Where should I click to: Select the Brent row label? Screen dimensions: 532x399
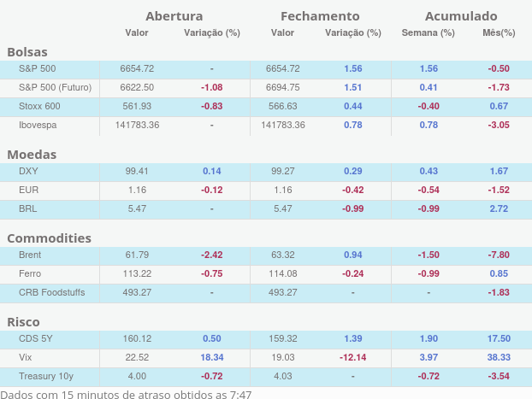click(30, 255)
